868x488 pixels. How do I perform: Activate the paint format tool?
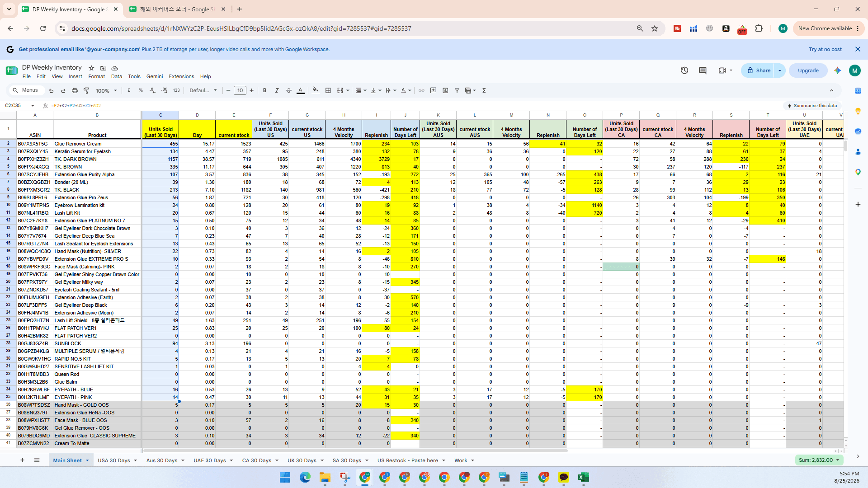click(x=86, y=90)
